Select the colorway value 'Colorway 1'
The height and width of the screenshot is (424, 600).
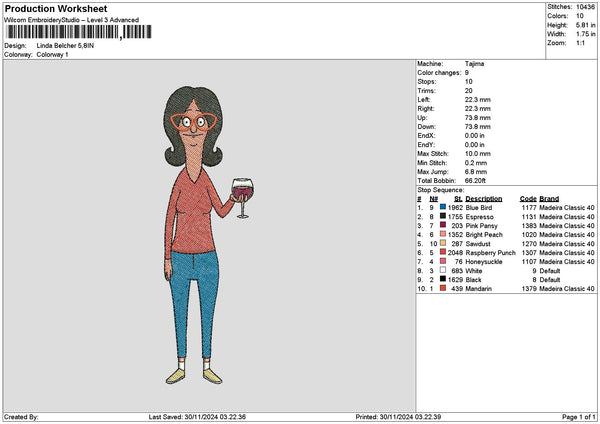point(52,55)
